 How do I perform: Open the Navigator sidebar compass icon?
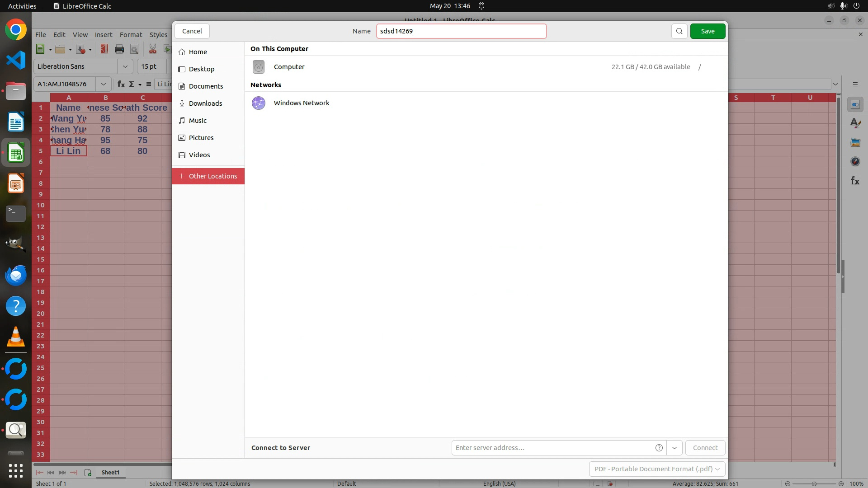(855, 162)
